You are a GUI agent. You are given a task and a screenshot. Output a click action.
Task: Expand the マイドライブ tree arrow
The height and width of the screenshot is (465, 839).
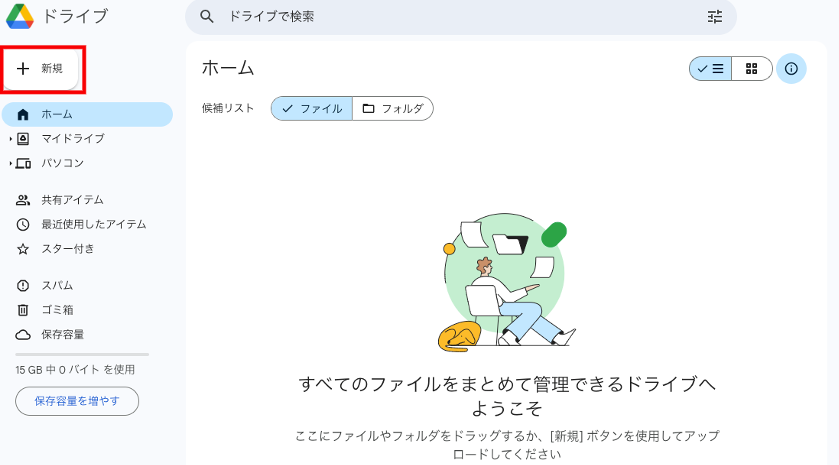[x=10, y=139]
